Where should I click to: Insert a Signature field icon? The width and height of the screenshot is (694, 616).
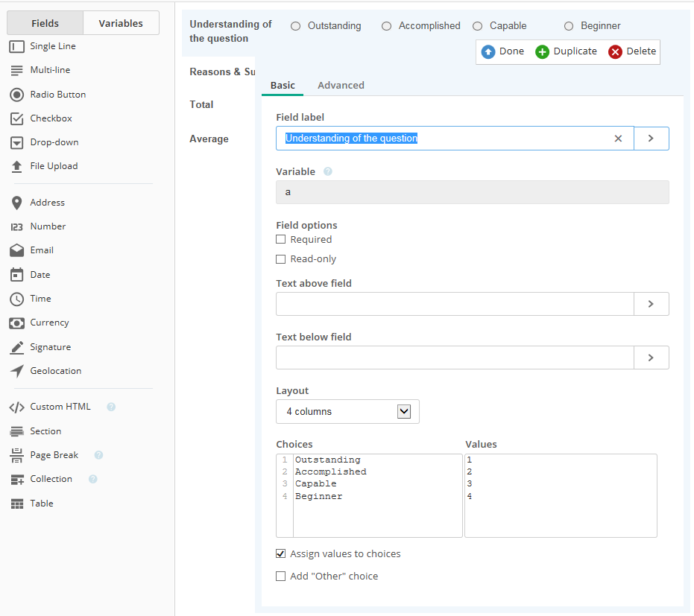point(17,348)
